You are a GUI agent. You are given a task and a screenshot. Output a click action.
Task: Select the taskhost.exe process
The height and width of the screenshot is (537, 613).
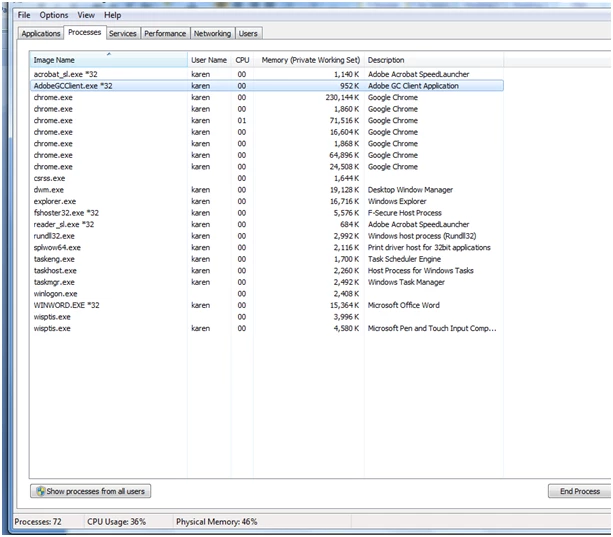coord(267,270)
